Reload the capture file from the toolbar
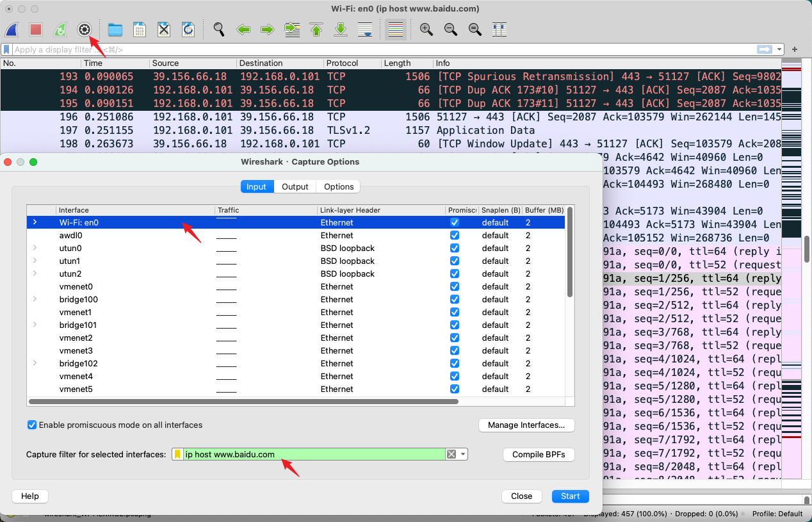812x522 pixels. point(188,29)
